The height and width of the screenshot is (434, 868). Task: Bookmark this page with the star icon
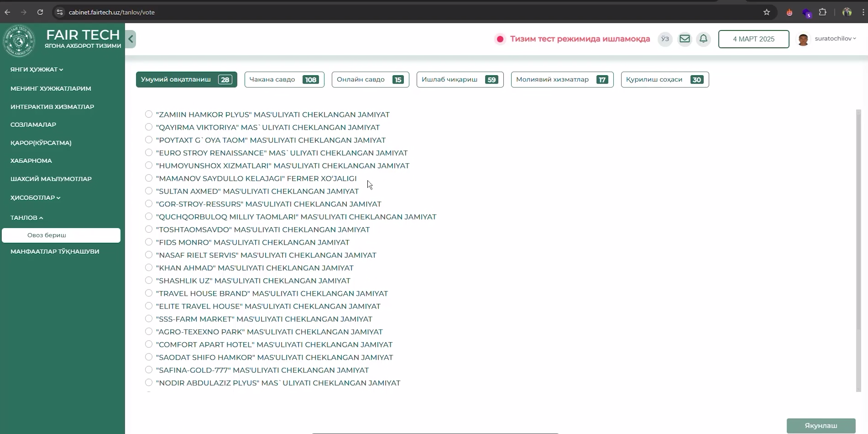[767, 12]
